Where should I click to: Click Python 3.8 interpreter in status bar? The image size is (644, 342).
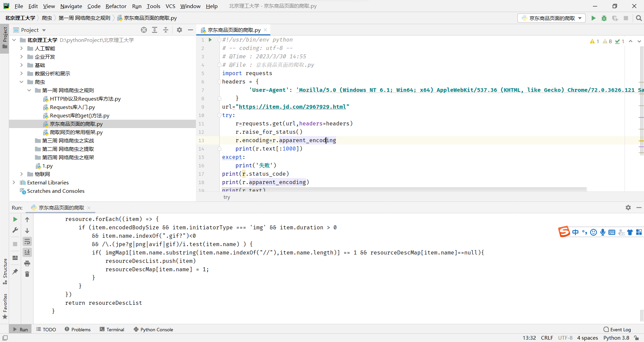tap(616, 338)
